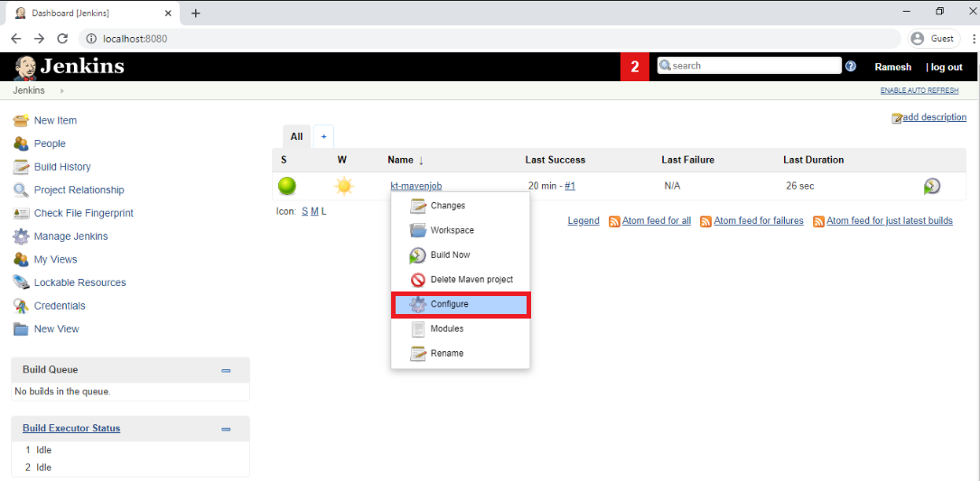
Task: Click the add description link
Action: (x=935, y=117)
